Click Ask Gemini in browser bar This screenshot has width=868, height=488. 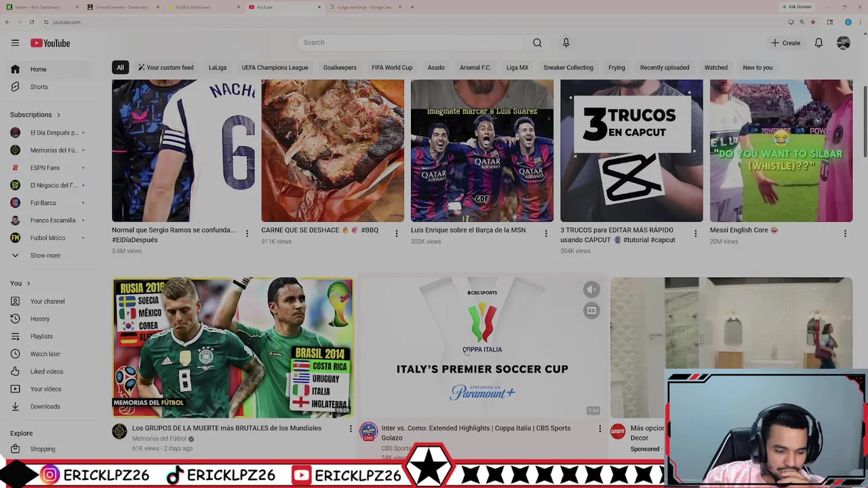(797, 7)
